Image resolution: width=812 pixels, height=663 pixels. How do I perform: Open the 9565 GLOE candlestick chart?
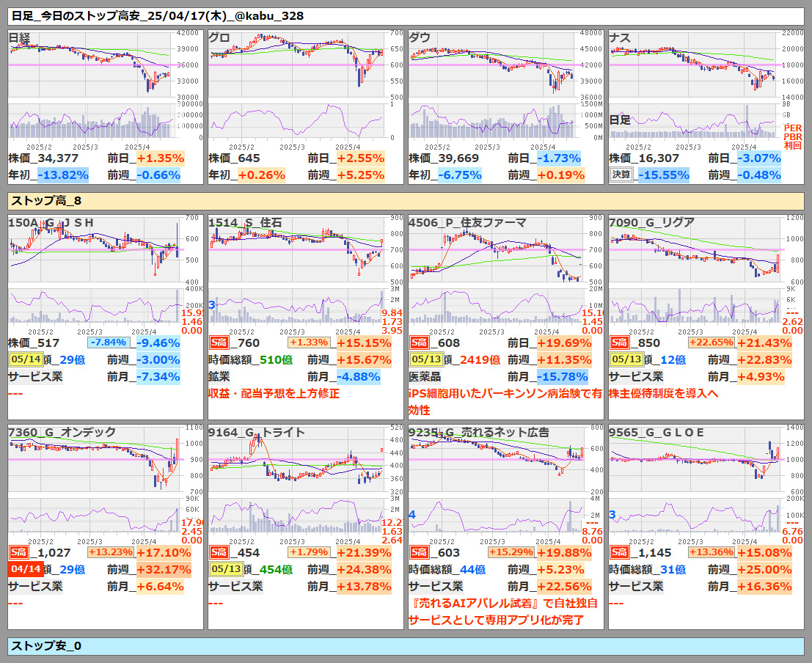(696, 459)
